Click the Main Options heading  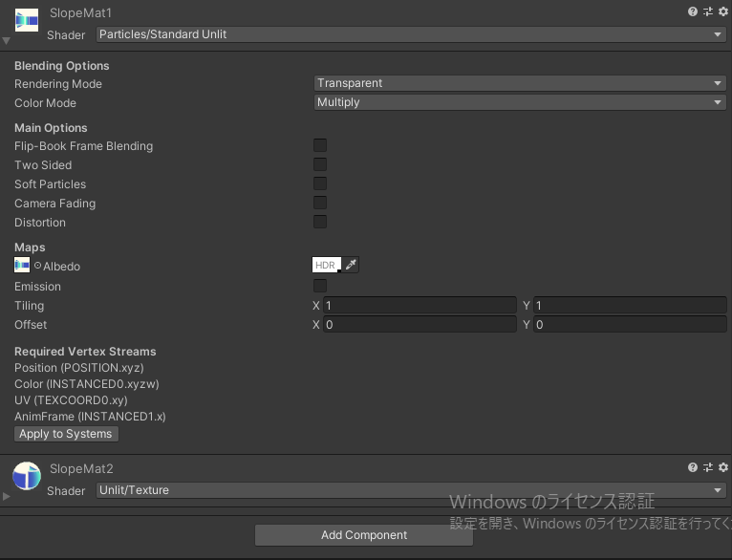point(51,128)
